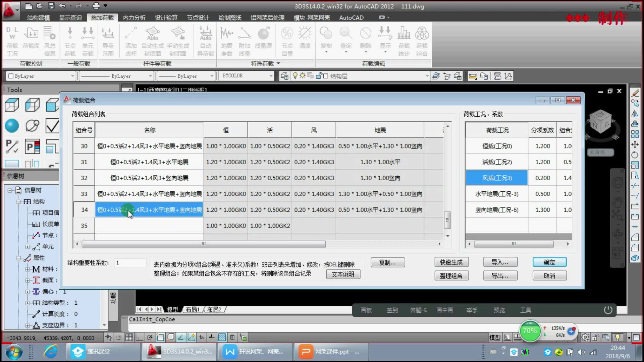Click the 结构重要性系数 input field
Screen dimensions: 644x362
(x=130, y=263)
